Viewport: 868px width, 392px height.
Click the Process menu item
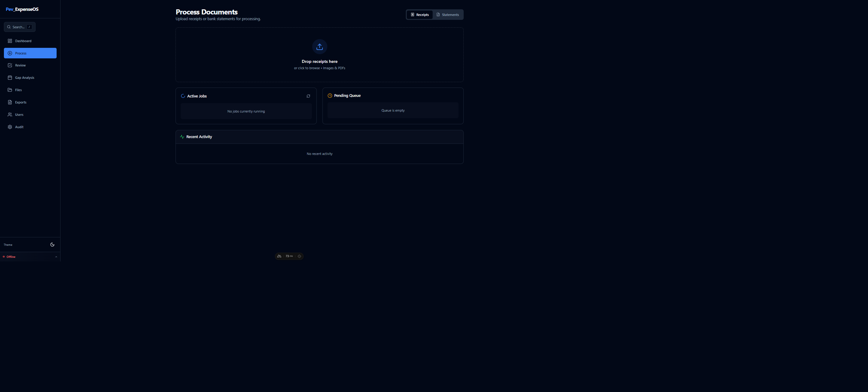[30, 53]
